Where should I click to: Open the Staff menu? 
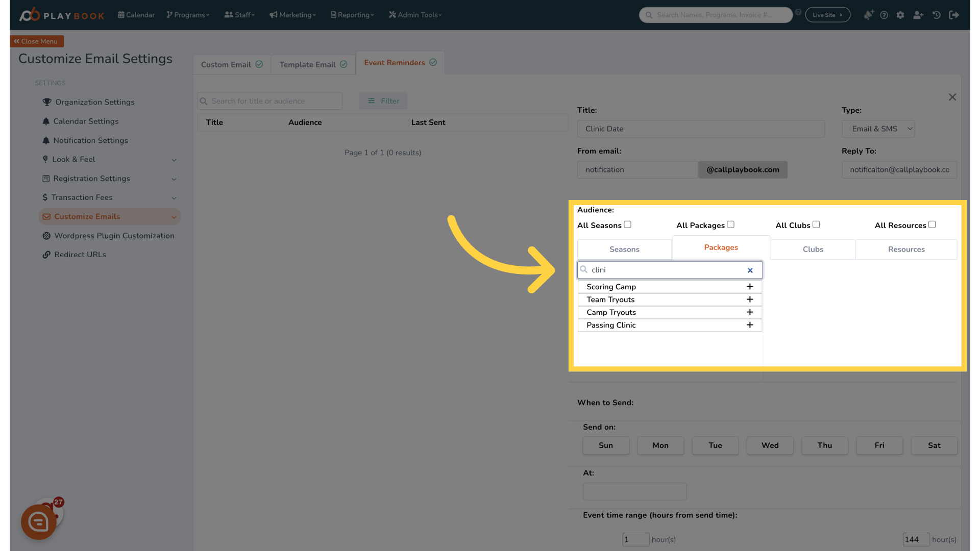pos(239,15)
